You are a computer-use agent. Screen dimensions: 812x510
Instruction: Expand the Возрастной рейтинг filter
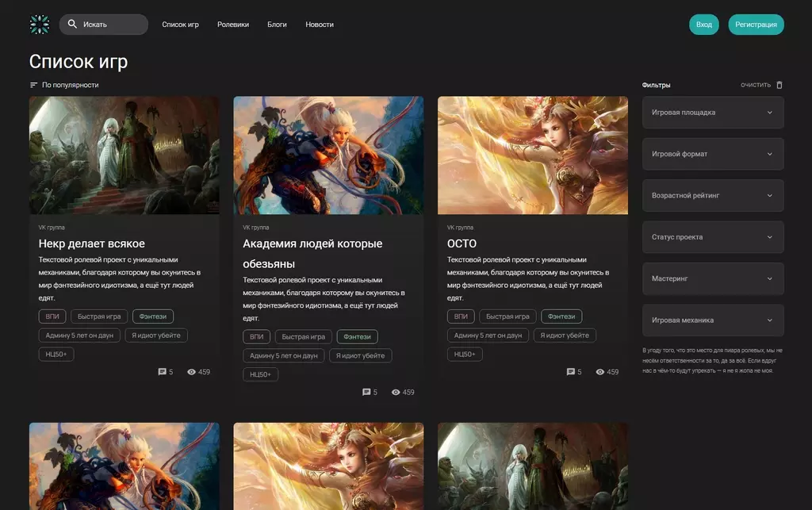712,195
